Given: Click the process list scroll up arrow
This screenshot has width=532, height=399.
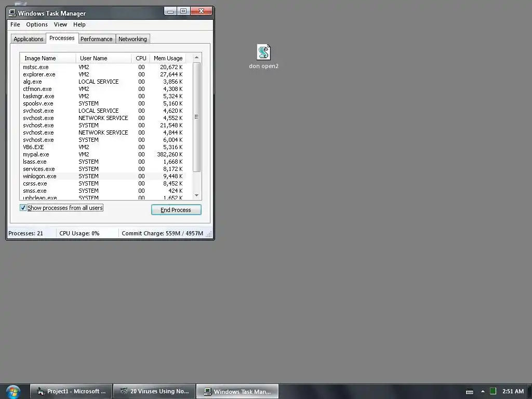Looking at the screenshot, I should (x=196, y=58).
